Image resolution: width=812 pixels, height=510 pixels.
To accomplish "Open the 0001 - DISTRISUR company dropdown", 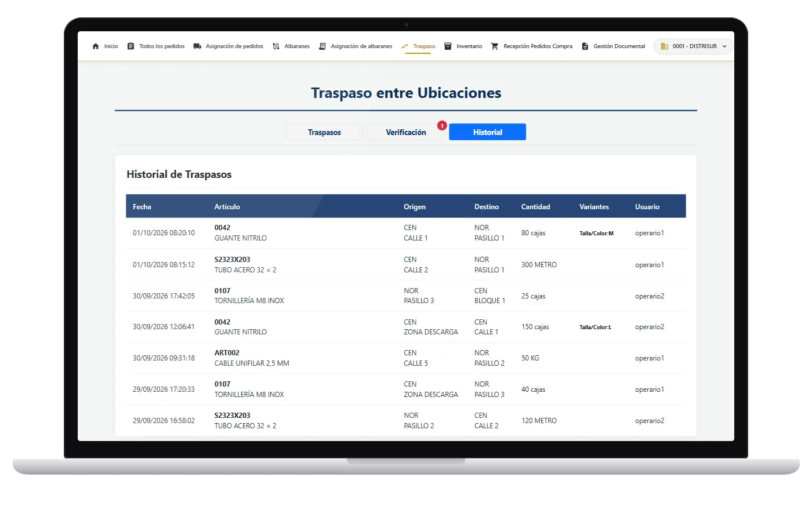I will click(x=694, y=46).
